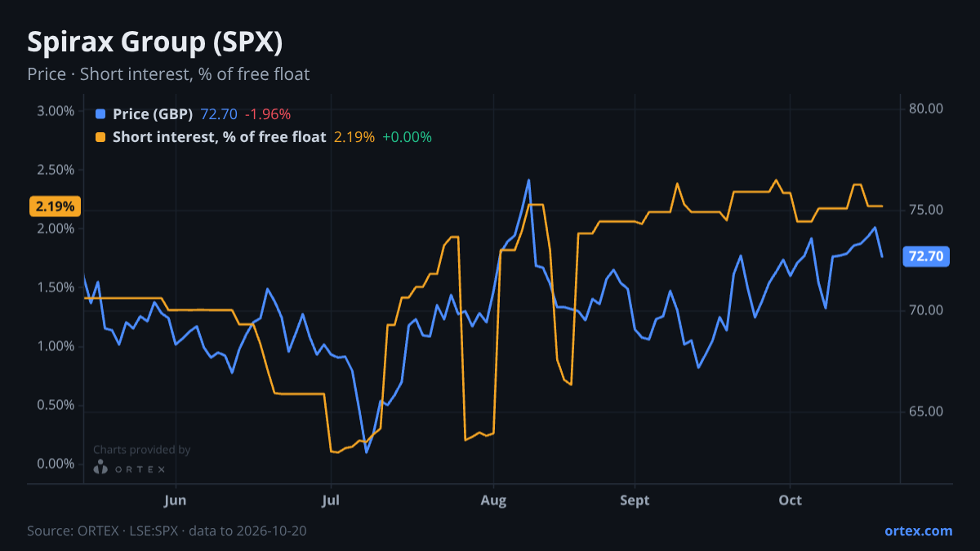This screenshot has height=551, width=980.
Task: Click the subtitle Price · Short interest, % of free float
Action: point(168,74)
